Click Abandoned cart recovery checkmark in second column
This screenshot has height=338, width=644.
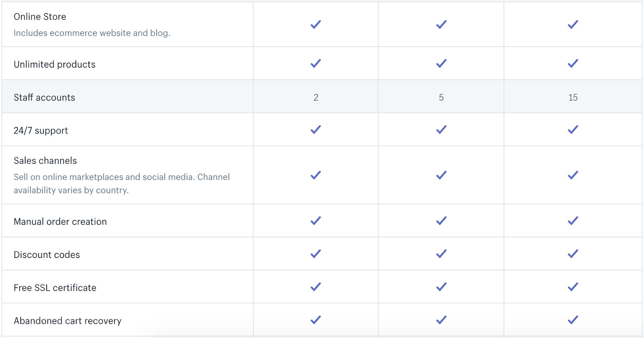[x=441, y=320]
